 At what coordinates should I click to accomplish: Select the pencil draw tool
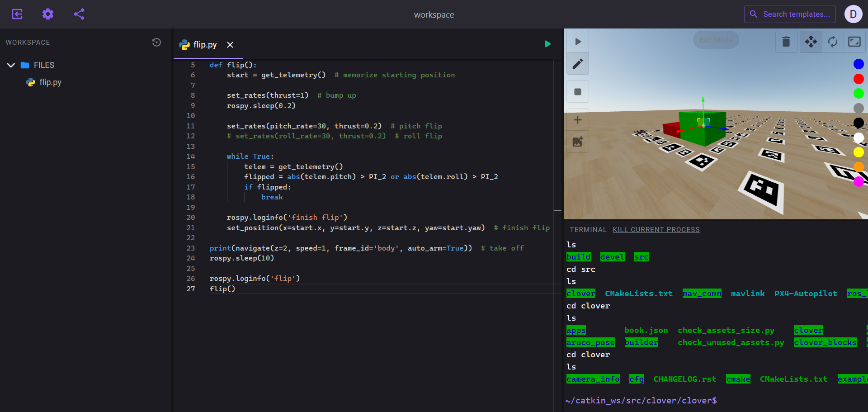(x=578, y=64)
